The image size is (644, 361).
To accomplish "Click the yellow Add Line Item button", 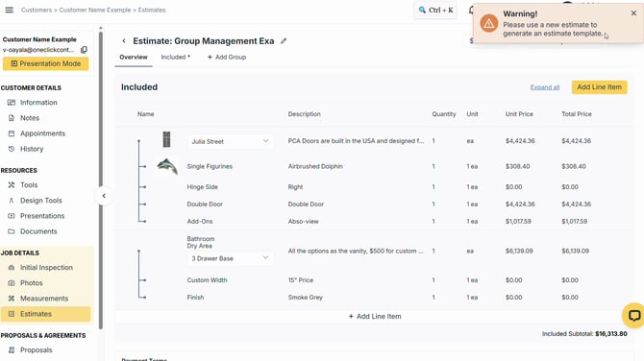I will coord(599,87).
